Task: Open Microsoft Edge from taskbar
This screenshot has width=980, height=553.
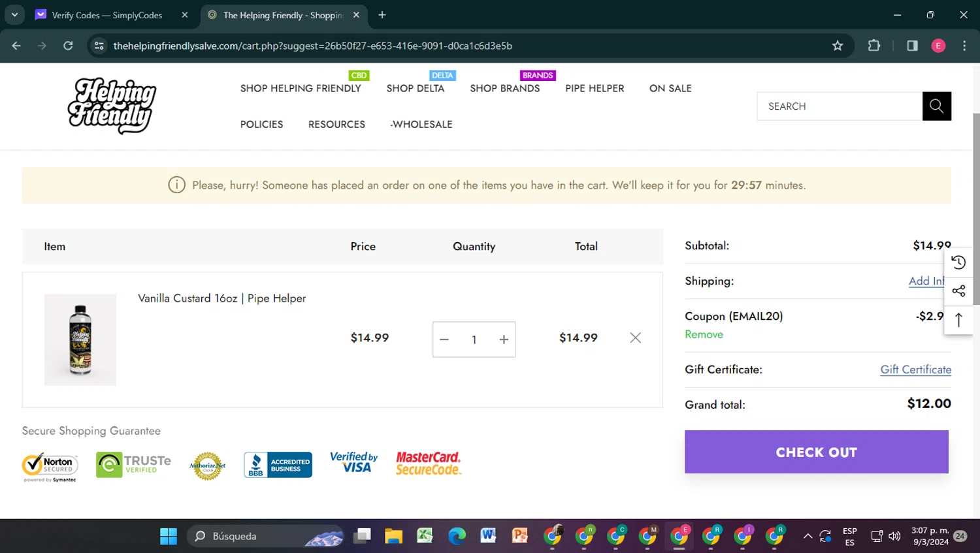Action: point(457,536)
